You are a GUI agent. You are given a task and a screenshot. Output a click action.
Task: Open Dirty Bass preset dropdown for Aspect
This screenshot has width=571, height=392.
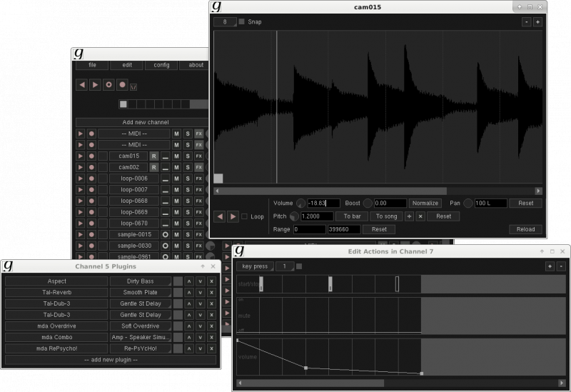[x=140, y=281]
